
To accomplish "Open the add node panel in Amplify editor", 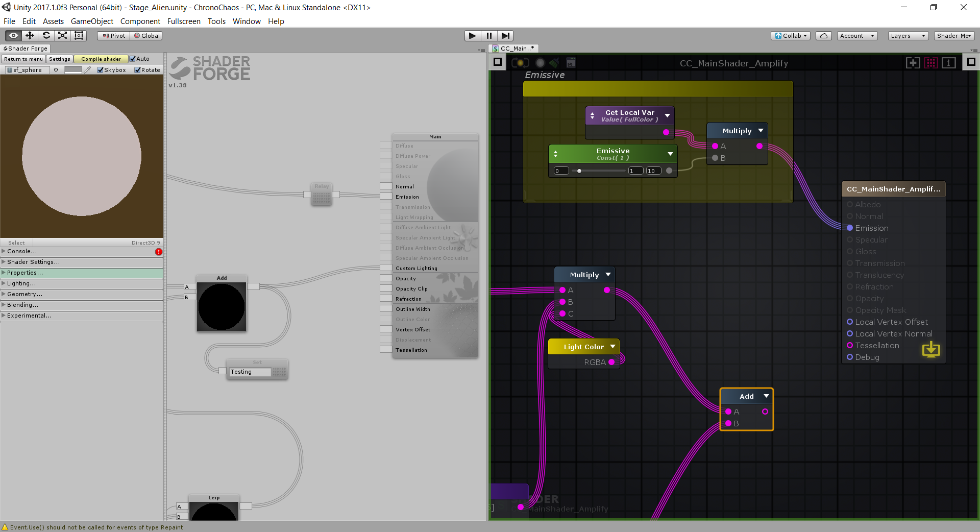I will click(x=913, y=62).
